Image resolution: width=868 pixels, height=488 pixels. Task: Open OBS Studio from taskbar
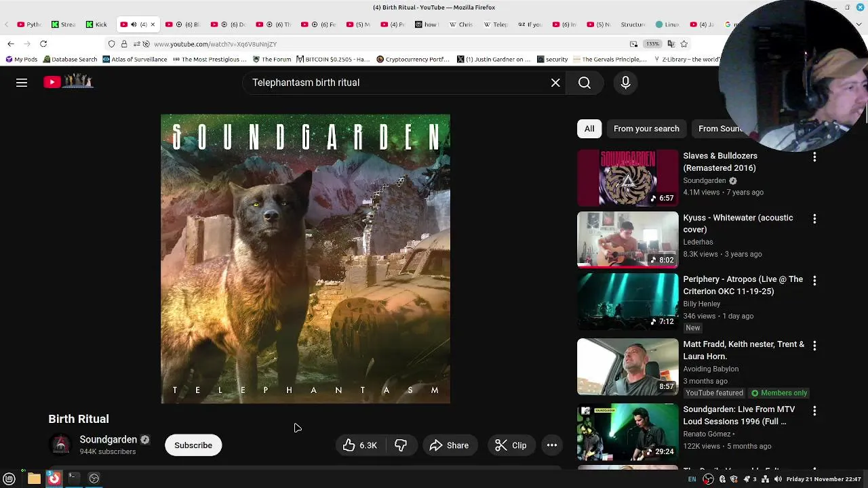coord(94,479)
